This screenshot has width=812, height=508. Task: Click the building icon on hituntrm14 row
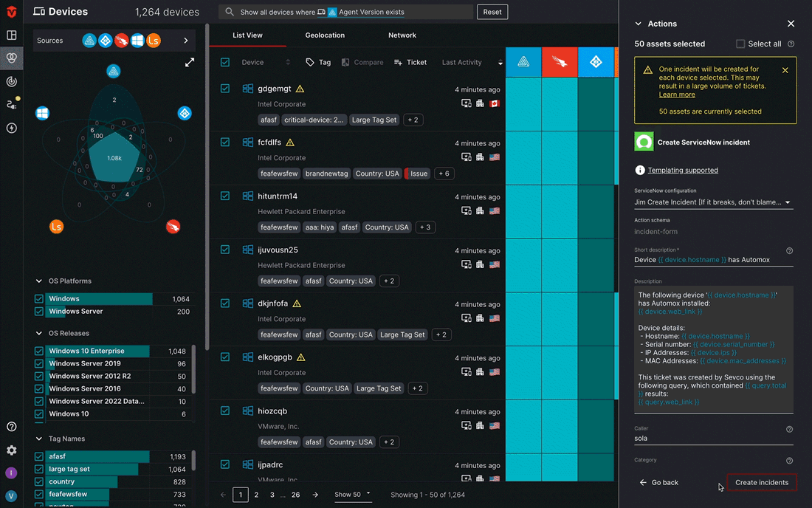(x=480, y=210)
